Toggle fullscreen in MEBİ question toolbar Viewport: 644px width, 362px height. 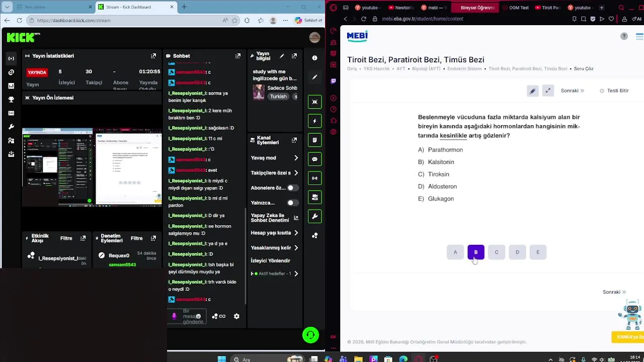click(548, 90)
